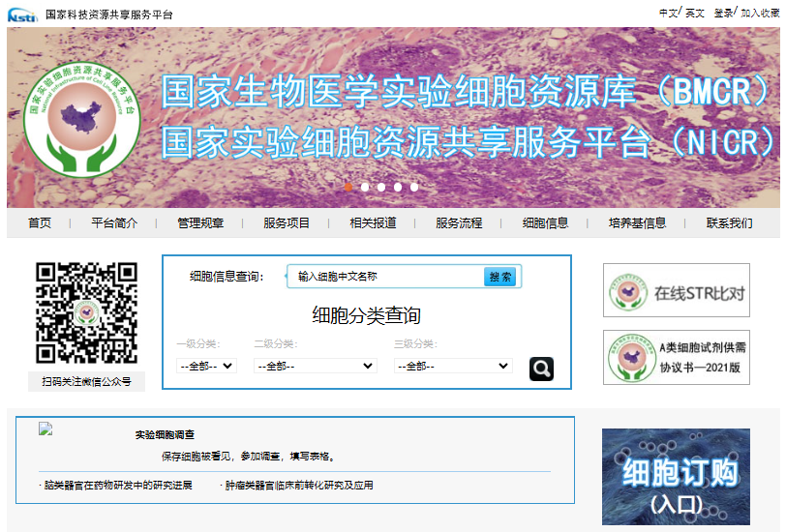786x532 pixels.
Task: Select the last carousel dot on banner
Action: [x=414, y=187]
